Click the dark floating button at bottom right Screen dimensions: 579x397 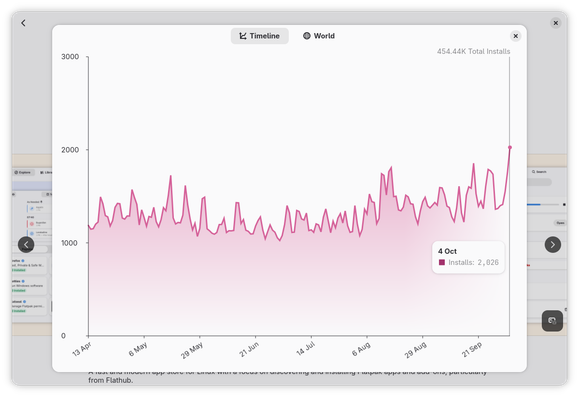coord(552,321)
